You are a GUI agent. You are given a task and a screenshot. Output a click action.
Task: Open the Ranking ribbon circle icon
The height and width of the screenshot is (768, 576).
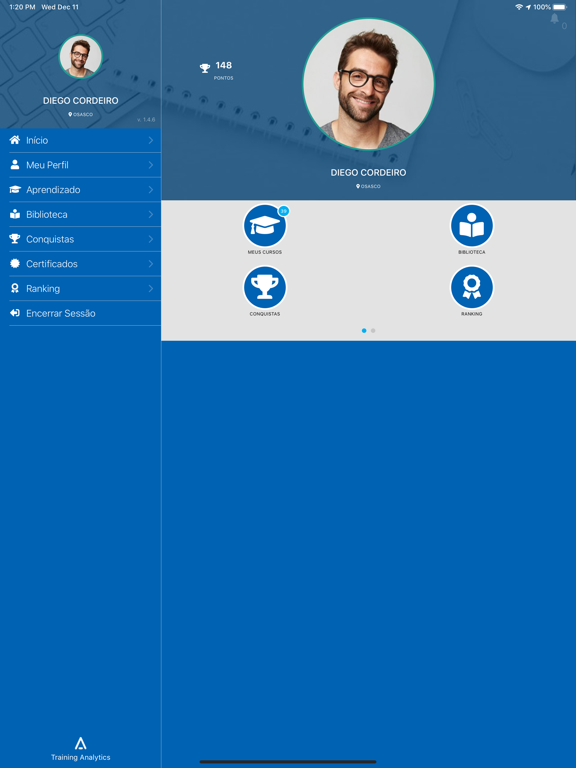[472, 288]
